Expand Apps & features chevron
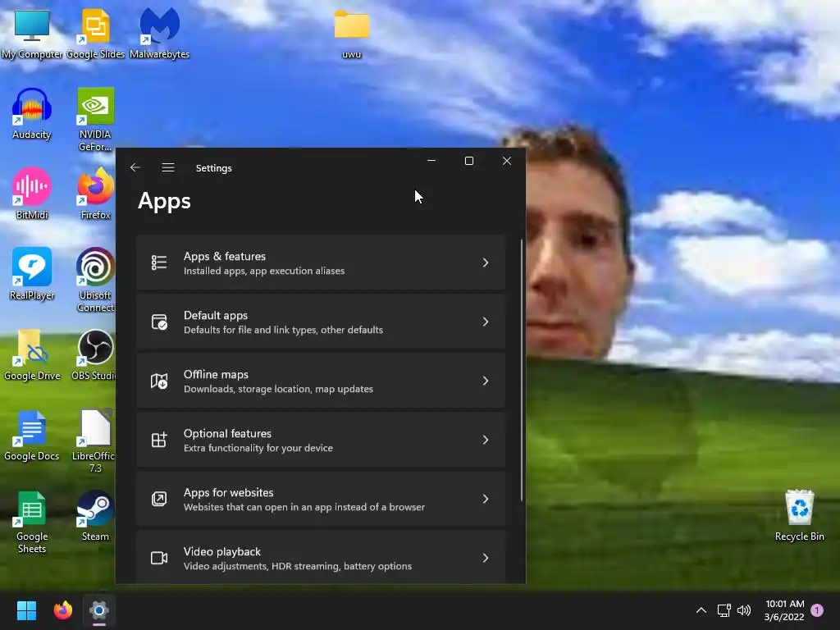Screen dimensions: 840x630 tap(486, 262)
